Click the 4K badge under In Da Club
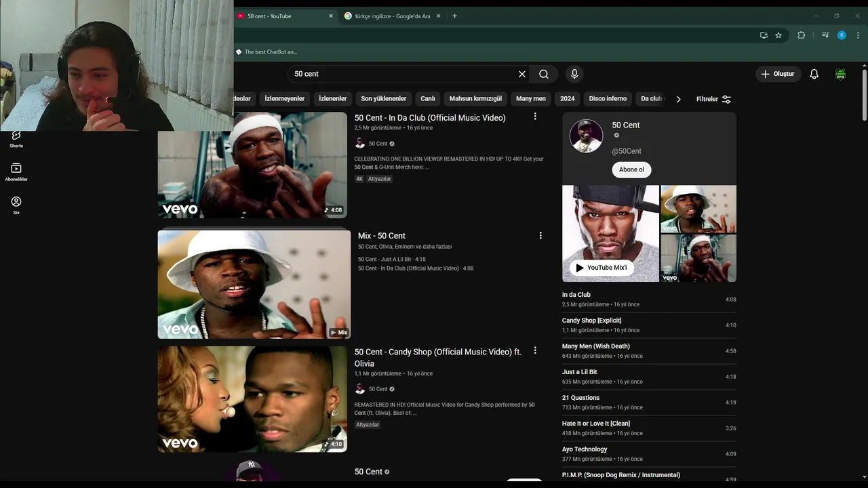868x488 pixels. (x=359, y=179)
